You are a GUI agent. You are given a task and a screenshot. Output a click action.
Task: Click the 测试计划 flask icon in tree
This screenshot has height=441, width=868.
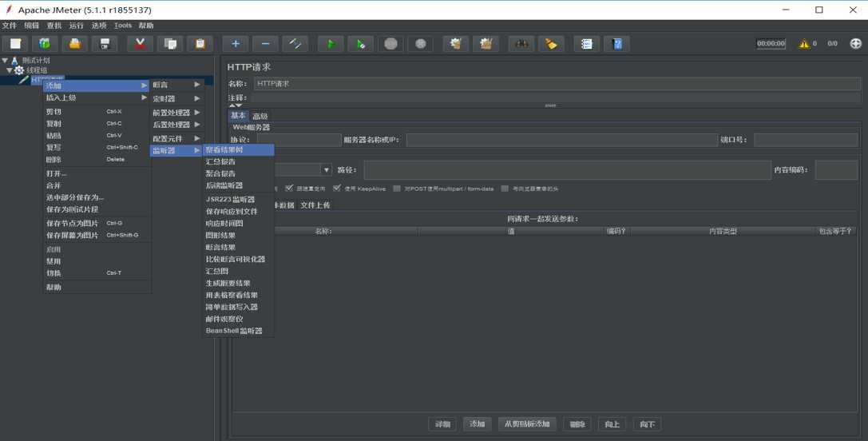pyautogui.click(x=15, y=61)
